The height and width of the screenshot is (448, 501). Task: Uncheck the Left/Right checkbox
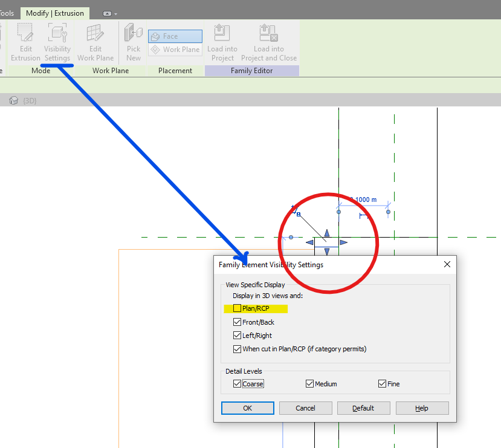coord(237,336)
